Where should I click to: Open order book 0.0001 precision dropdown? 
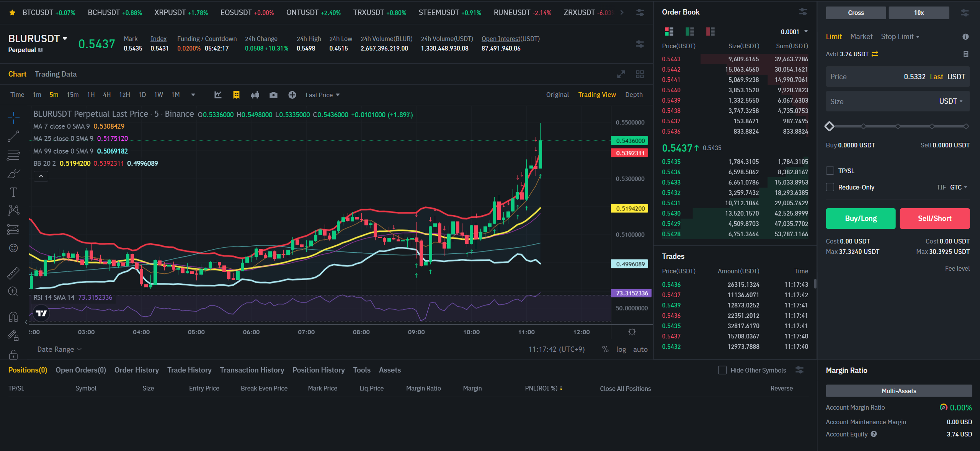(794, 32)
